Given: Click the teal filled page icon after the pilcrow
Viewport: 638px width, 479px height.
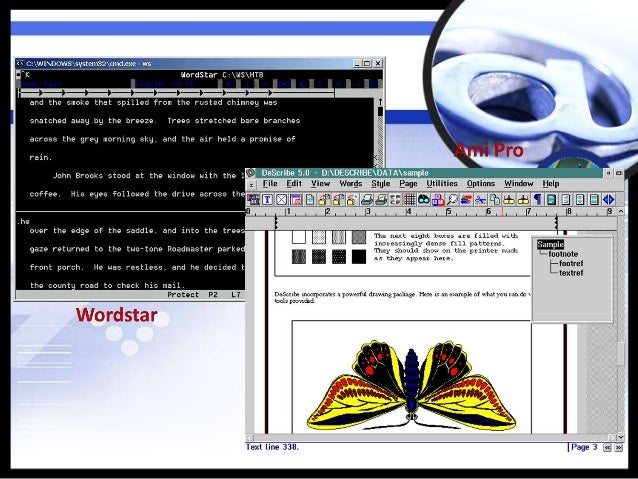Looking at the screenshot, I should 551,199.
